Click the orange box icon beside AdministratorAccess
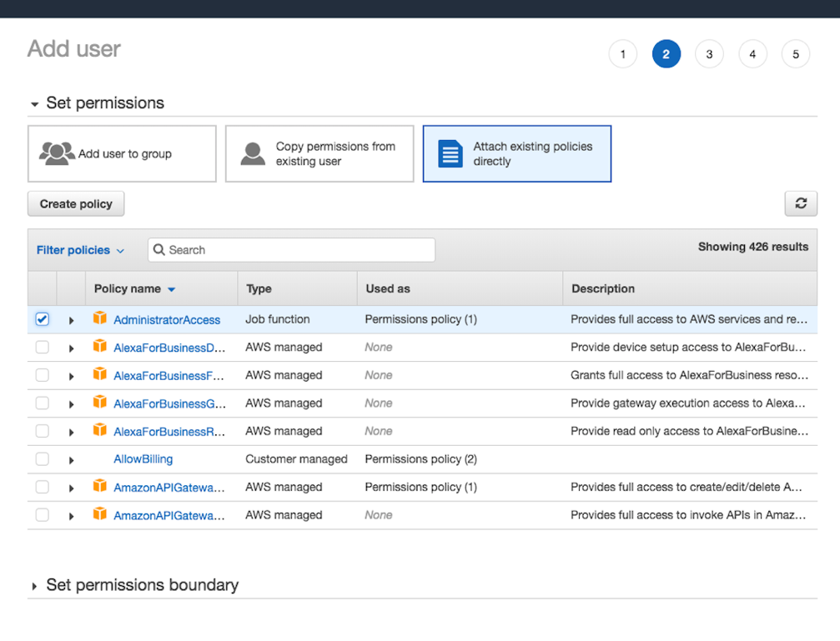Screen dimensions: 840x641 [x=99, y=318]
